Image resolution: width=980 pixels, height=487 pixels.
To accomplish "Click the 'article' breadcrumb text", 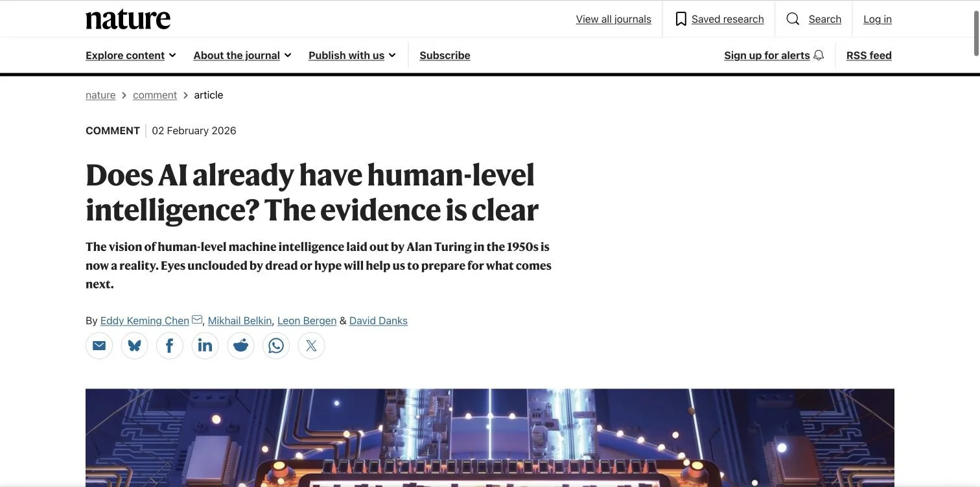I will 209,95.
